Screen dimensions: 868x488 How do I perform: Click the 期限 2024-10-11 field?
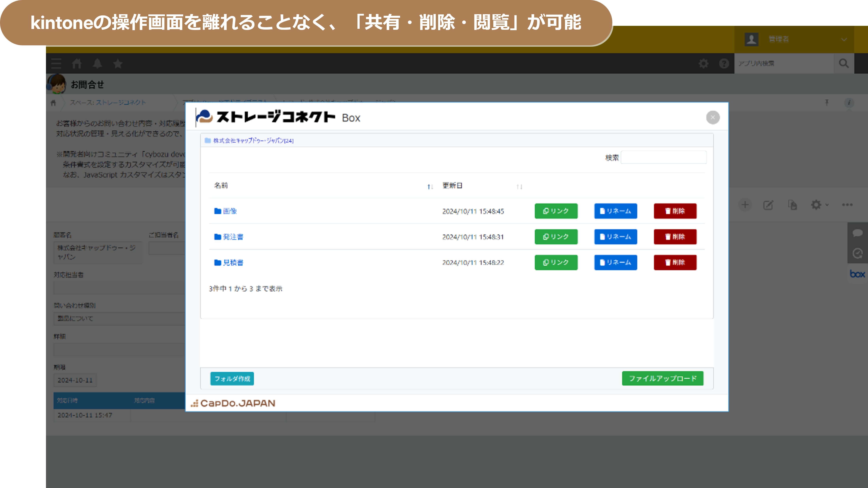(x=75, y=380)
